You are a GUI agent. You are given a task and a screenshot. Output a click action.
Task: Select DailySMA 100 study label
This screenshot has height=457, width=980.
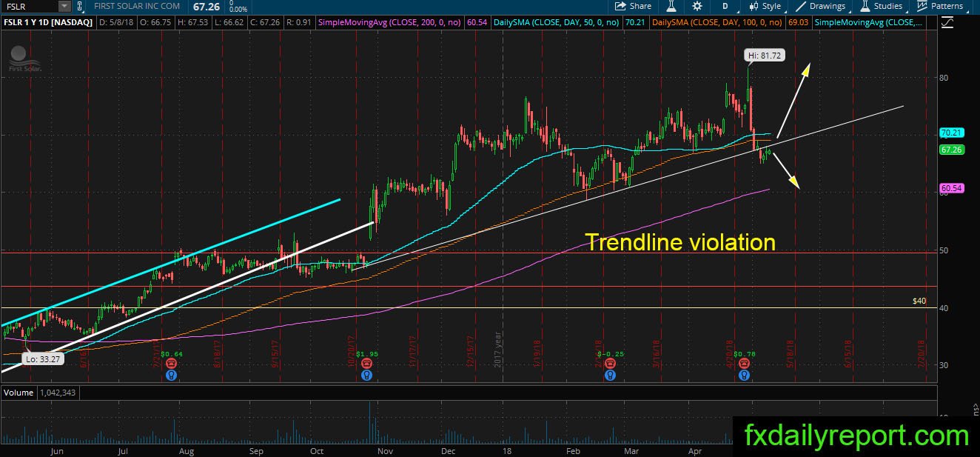coord(717,23)
